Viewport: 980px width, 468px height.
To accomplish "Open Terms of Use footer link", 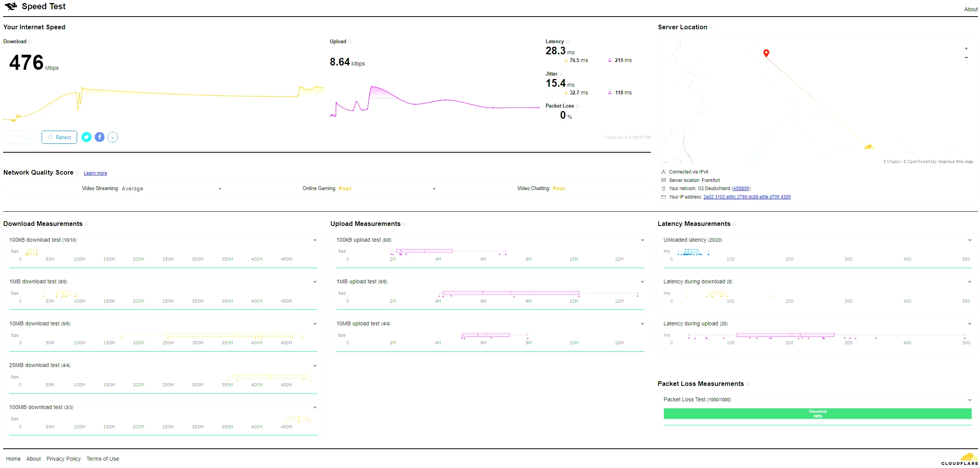I will pyautogui.click(x=103, y=459).
